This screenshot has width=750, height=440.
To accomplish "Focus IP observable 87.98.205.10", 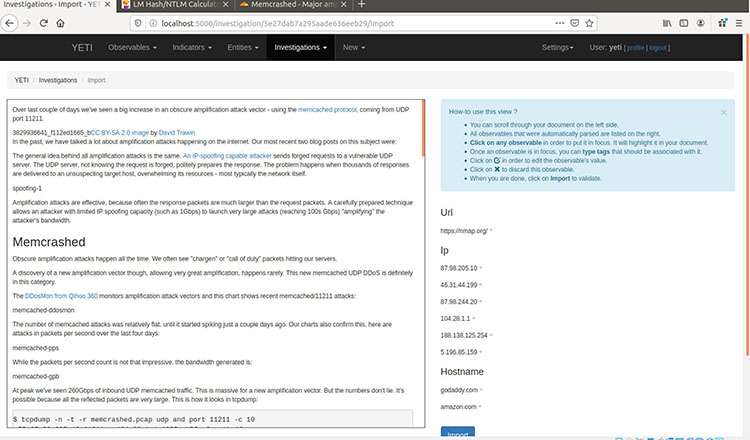I will (459, 268).
